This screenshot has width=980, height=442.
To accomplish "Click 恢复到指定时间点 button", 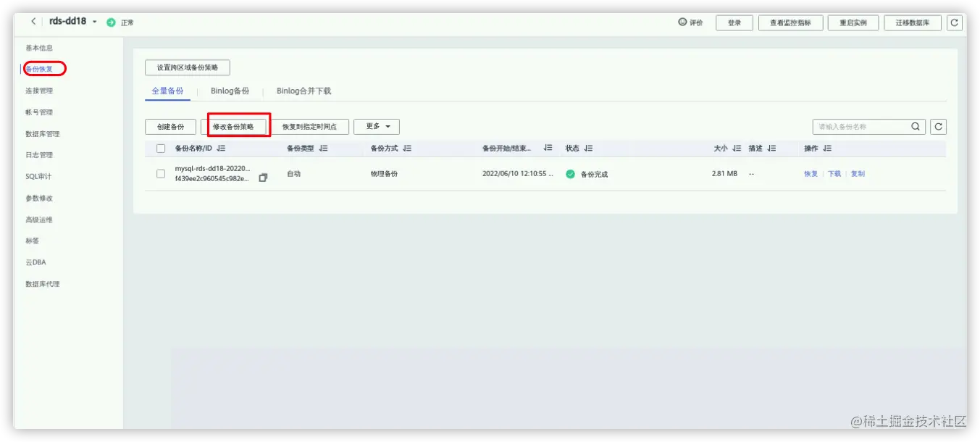I will point(309,127).
